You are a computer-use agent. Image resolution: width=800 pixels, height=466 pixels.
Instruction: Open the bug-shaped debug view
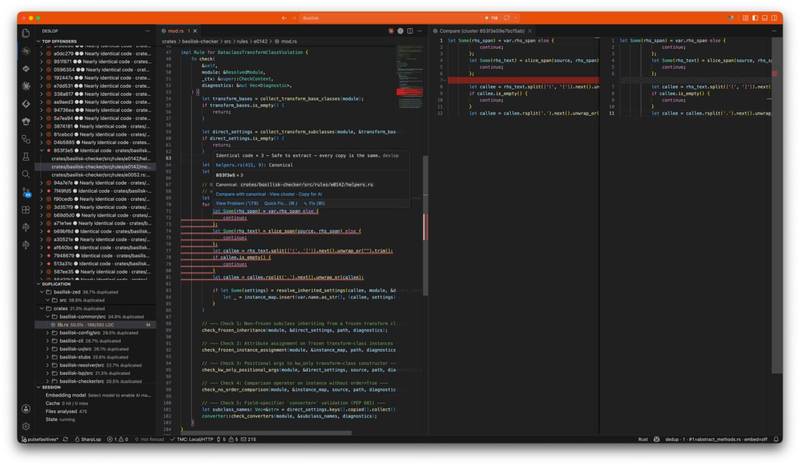click(x=26, y=86)
